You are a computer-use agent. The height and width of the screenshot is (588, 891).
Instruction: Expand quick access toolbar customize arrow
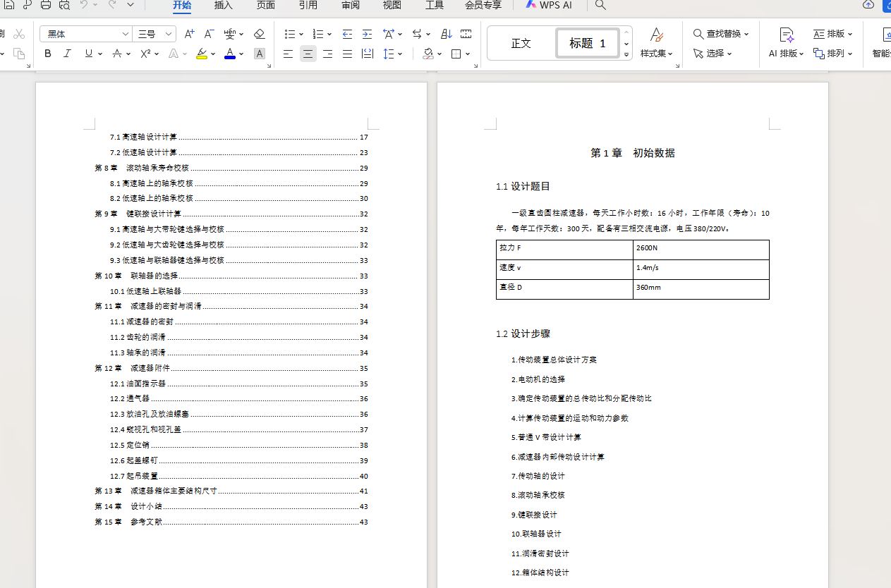tap(131, 5)
